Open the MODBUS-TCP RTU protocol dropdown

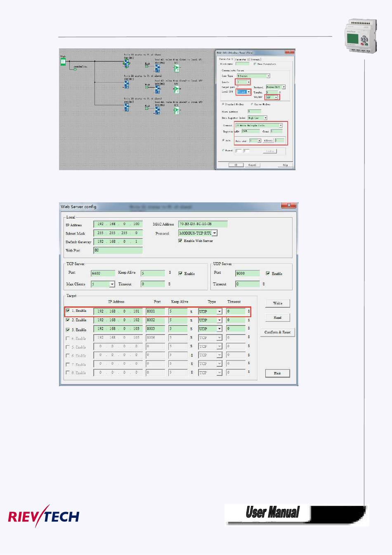(215, 233)
